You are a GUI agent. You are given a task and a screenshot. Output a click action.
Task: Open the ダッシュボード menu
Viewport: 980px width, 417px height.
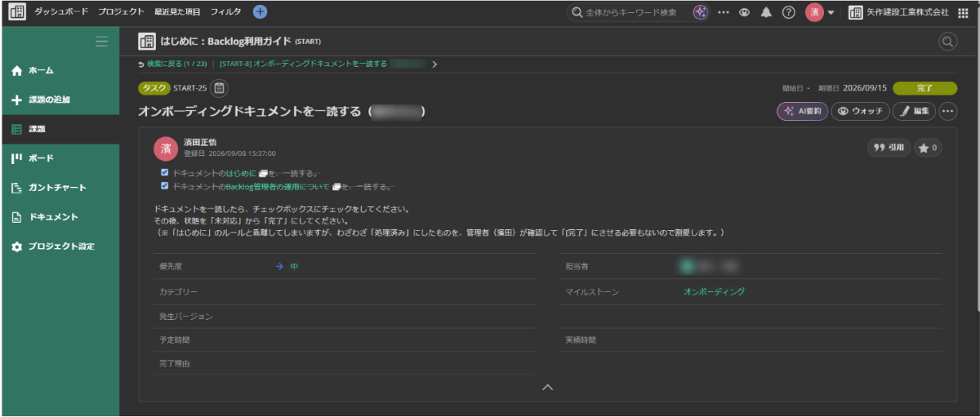(x=61, y=12)
